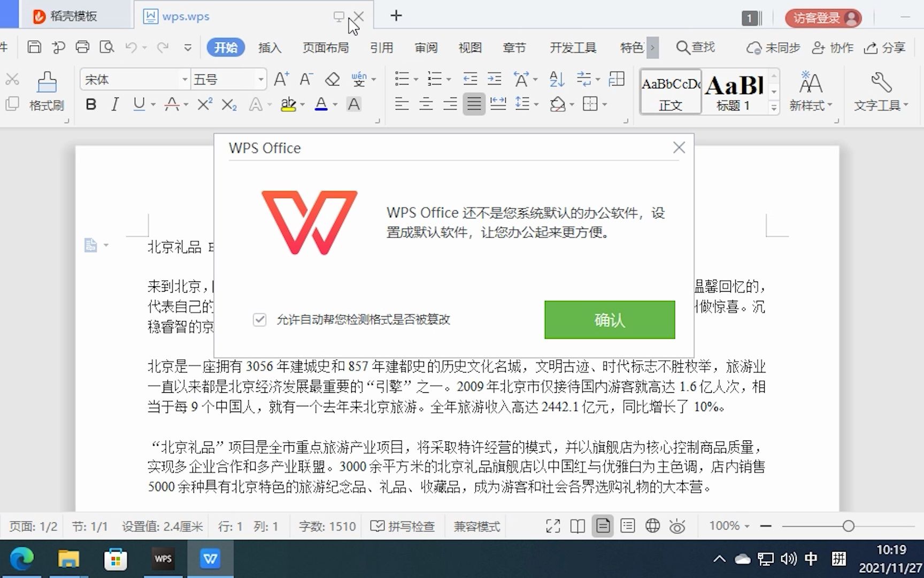Apply font color red underline A
Viewport: 924px width, 578px height.
pyautogui.click(x=321, y=104)
